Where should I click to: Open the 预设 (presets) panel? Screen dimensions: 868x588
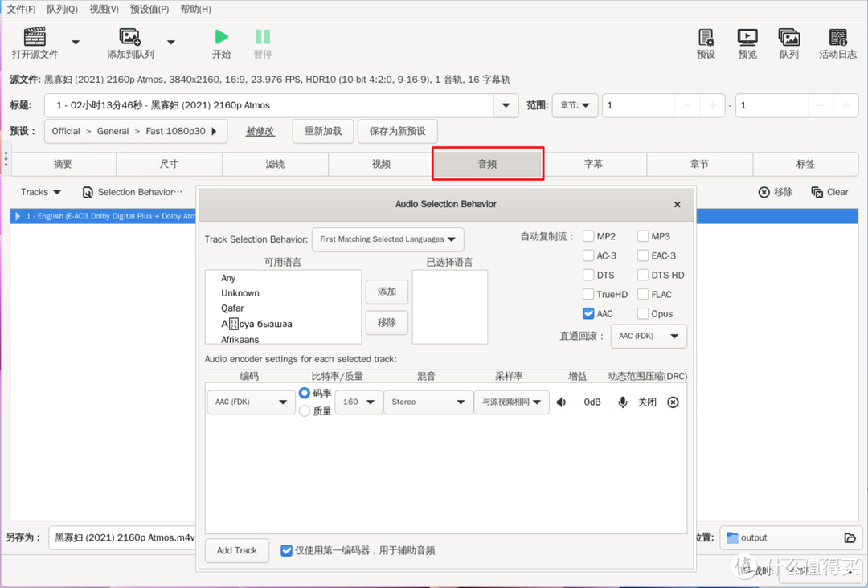tap(706, 43)
